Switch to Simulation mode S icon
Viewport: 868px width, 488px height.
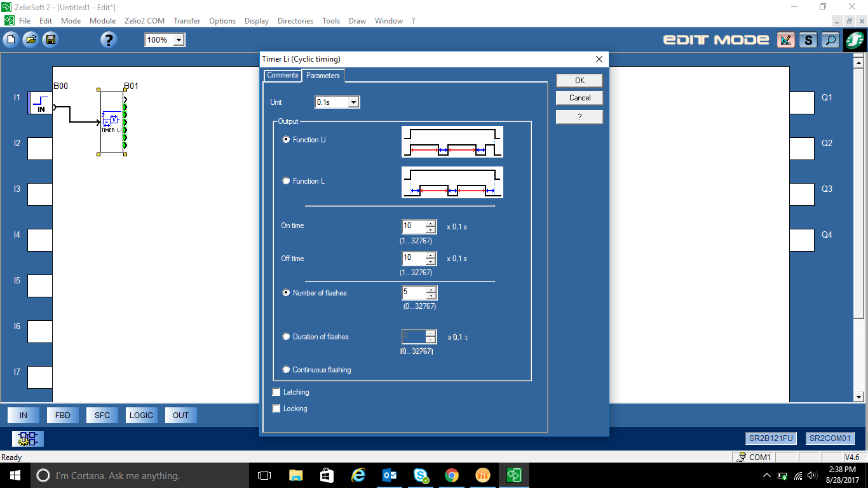pyautogui.click(x=808, y=40)
